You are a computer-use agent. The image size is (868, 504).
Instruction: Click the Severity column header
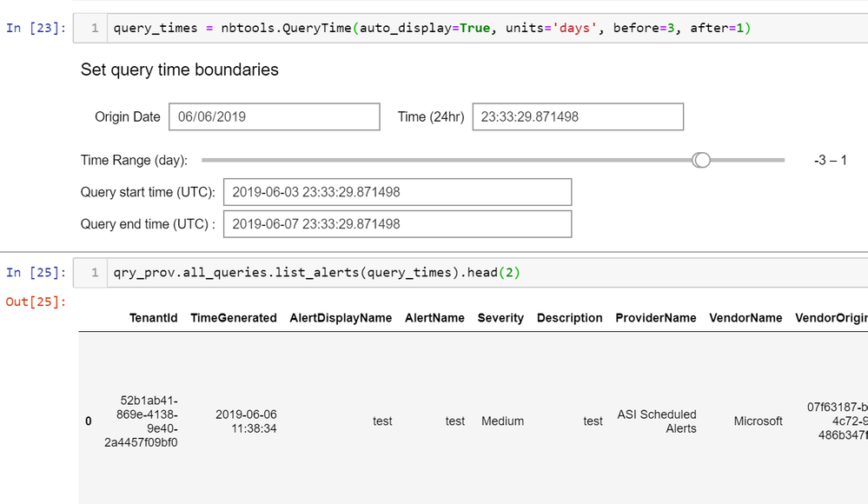tap(500, 318)
